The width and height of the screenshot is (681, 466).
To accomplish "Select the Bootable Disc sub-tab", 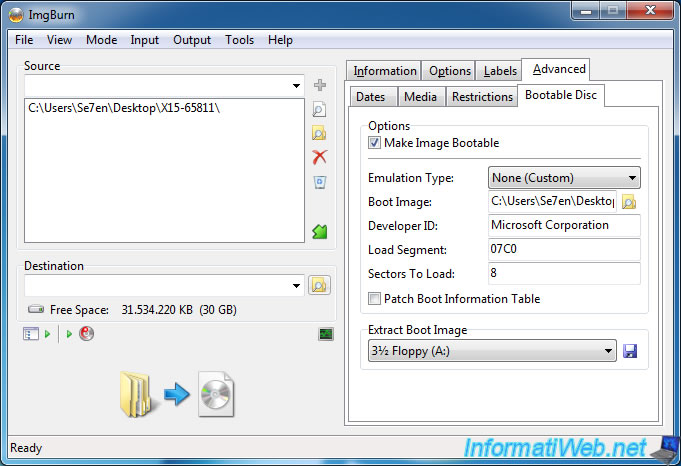I will [561, 95].
